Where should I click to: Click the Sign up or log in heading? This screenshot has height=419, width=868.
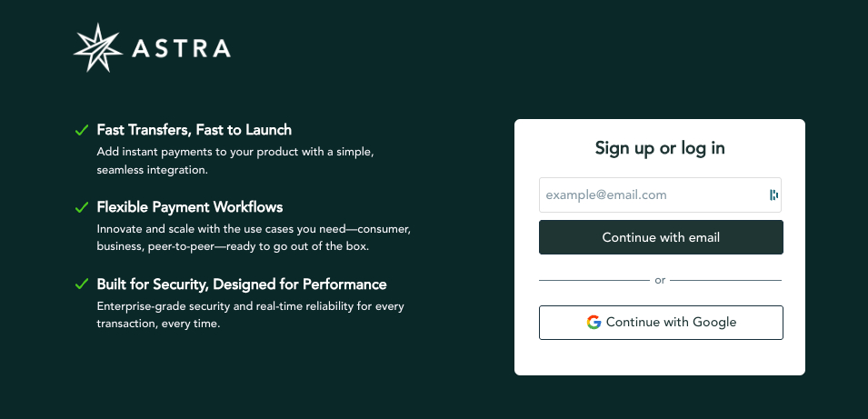coord(660,148)
